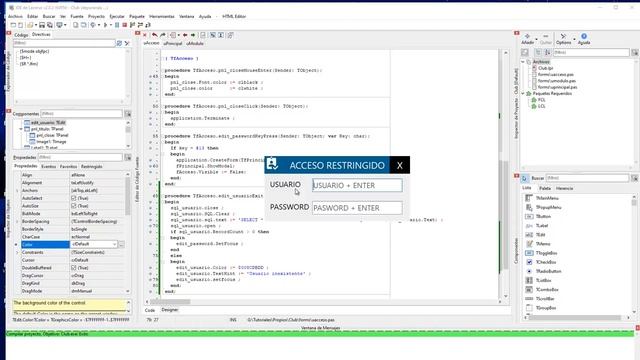Click the USUARIO input field in login form
This screenshot has width=640, height=360.
coord(357,185)
